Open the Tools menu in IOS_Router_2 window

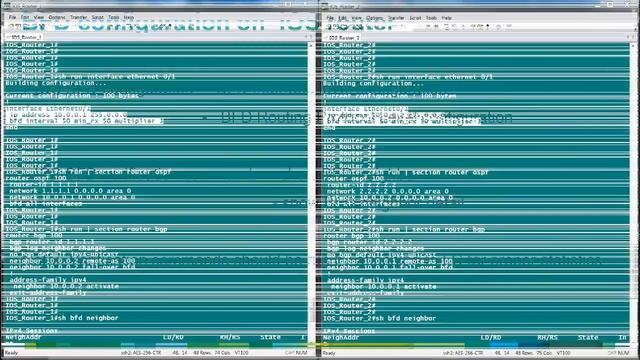[x=431, y=18]
